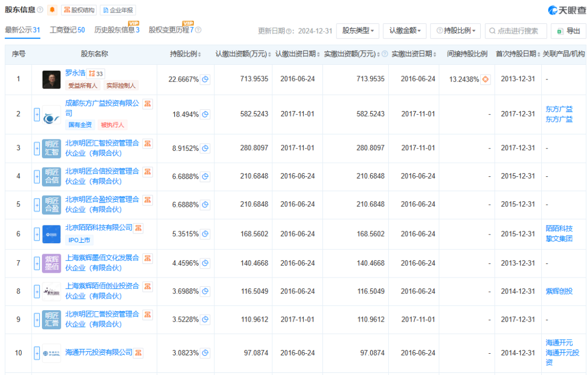
Task: Sort by 持股比例 column header arrows
Action: pyautogui.click(x=199, y=54)
